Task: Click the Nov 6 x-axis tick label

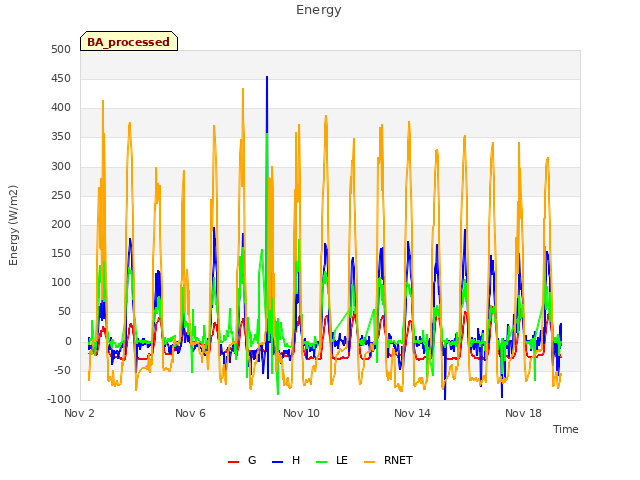Action: coord(190,413)
